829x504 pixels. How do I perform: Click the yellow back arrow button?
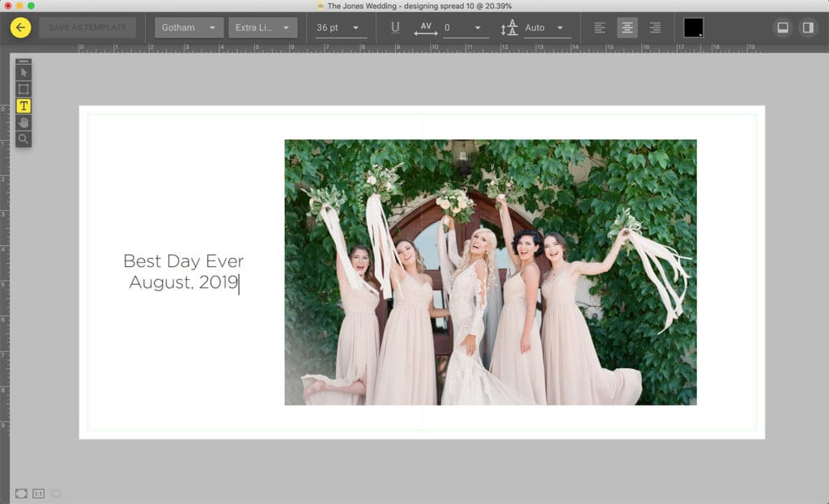[x=21, y=28]
